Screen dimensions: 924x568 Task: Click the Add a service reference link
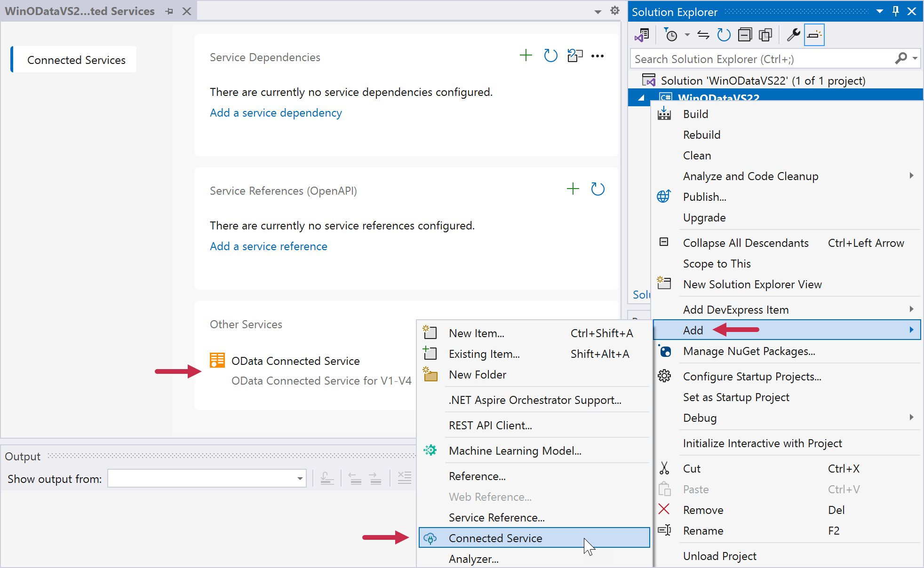[268, 246]
